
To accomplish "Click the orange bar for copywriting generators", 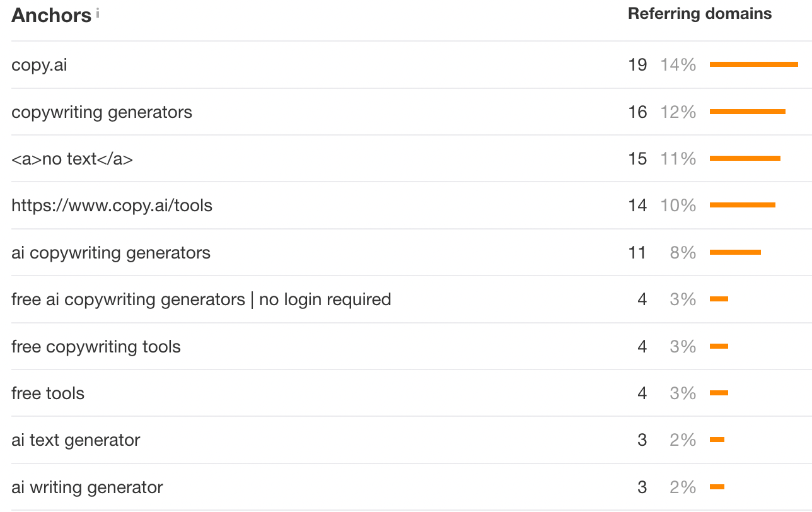I will [747, 112].
